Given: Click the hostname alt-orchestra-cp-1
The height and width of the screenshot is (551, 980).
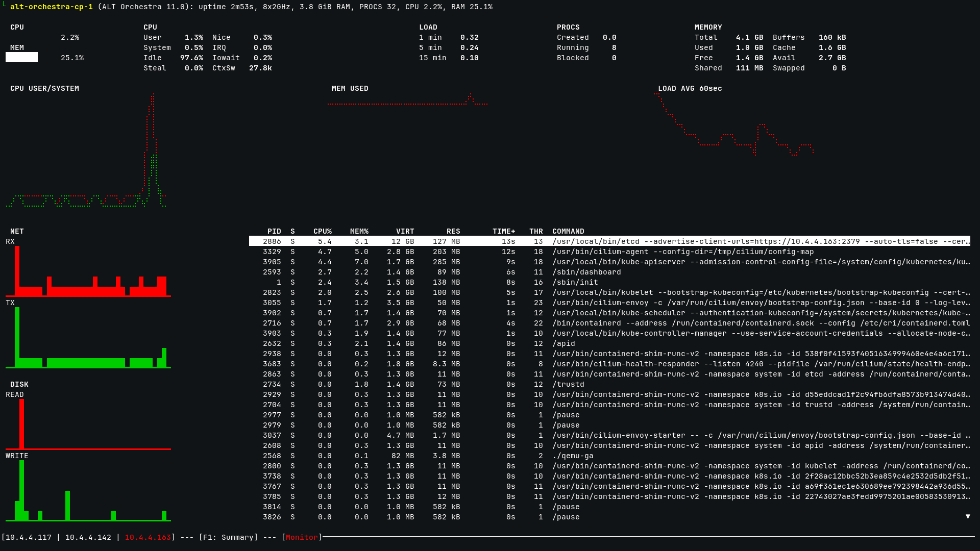Looking at the screenshot, I should pos(52,7).
